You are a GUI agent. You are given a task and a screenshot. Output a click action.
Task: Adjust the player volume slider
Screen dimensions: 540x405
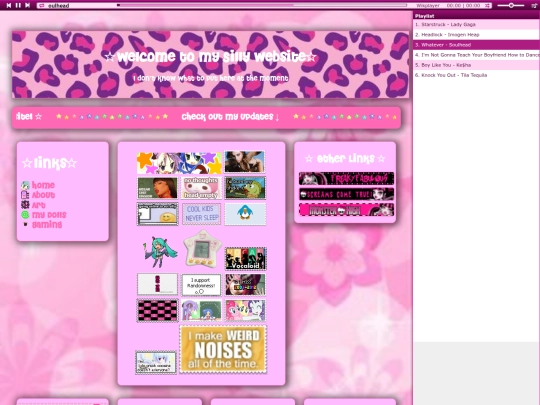(511, 6)
